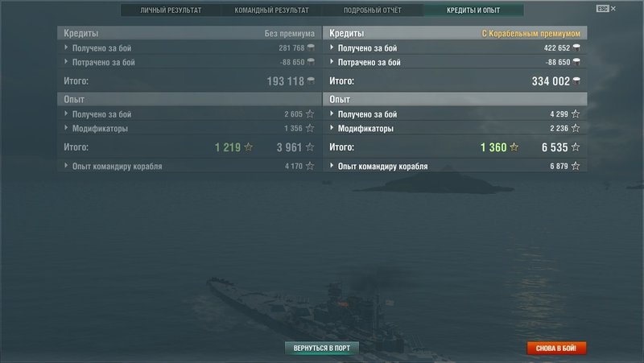Expand non-premium 'Получено за бой' experience row
The height and width of the screenshot is (363, 644).
coord(189,114)
